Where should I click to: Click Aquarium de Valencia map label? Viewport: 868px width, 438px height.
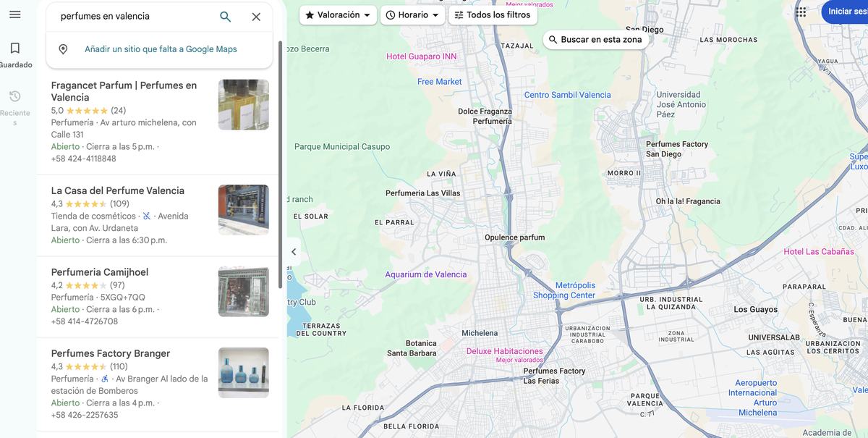(426, 274)
